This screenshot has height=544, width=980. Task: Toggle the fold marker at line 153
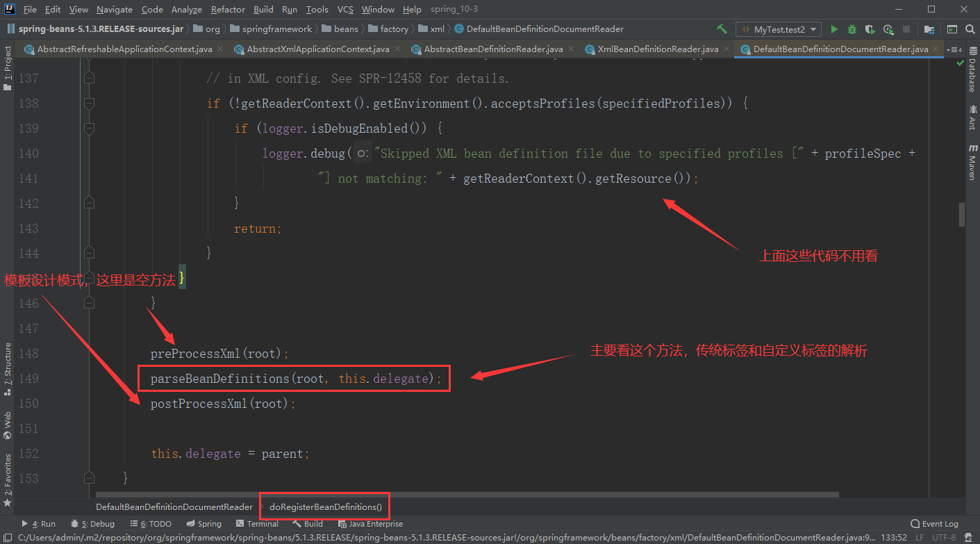click(x=88, y=479)
